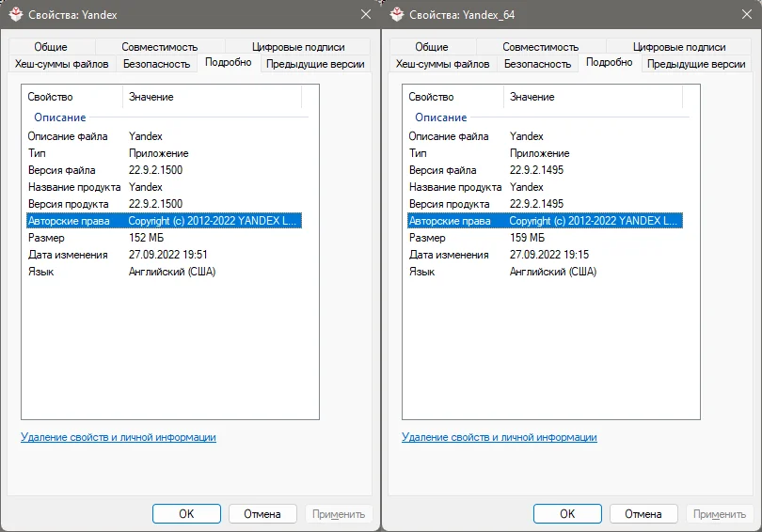The image size is (762, 532).
Task: Select Версия продукта 22.9.2.1495 row
Action: click(x=546, y=204)
